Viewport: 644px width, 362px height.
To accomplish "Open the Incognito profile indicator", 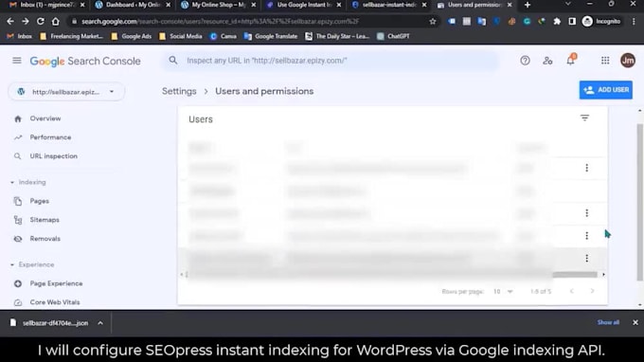I will click(x=601, y=22).
